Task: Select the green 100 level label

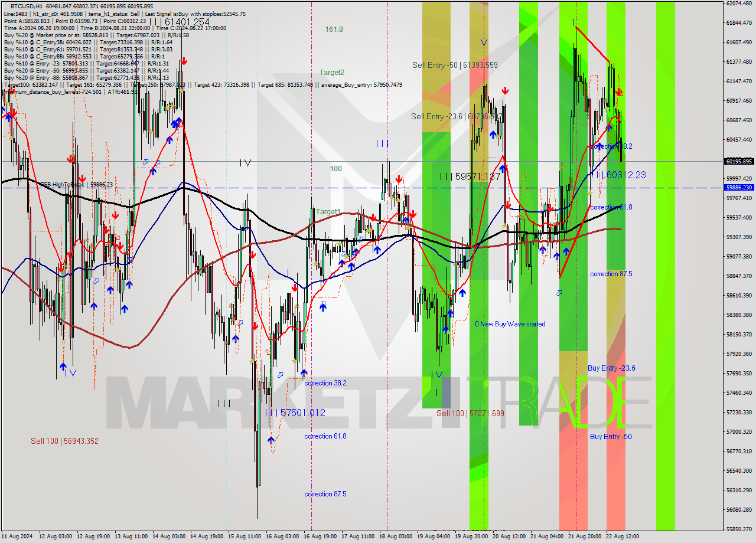Action: (x=335, y=168)
